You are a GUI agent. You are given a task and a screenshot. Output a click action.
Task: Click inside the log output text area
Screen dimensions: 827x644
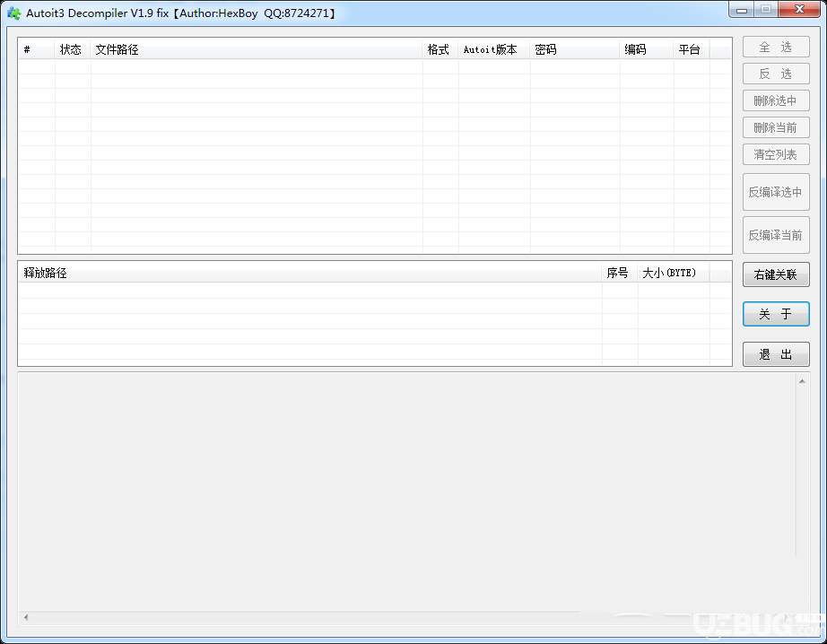pyautogui.click(x=406, y=492)
